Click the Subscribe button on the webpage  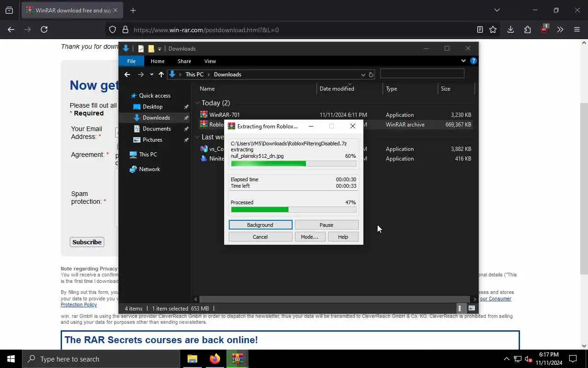tap(87, 242)
